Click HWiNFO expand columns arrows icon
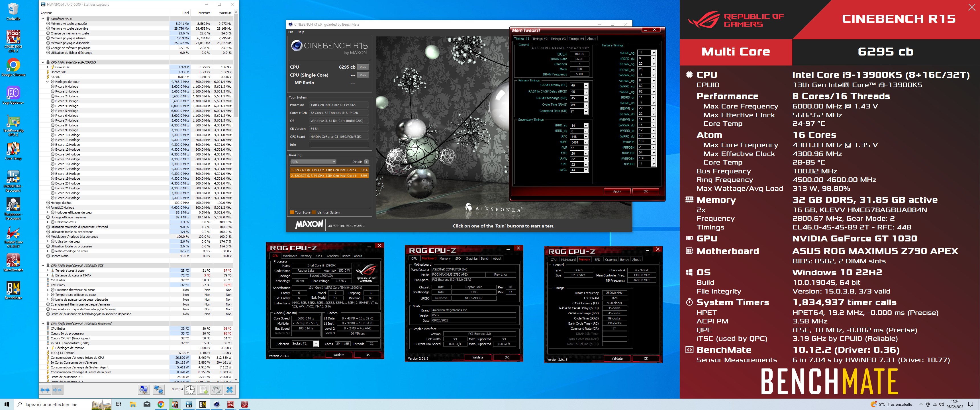This screenshot has height=410, width=980. [45, 389]
